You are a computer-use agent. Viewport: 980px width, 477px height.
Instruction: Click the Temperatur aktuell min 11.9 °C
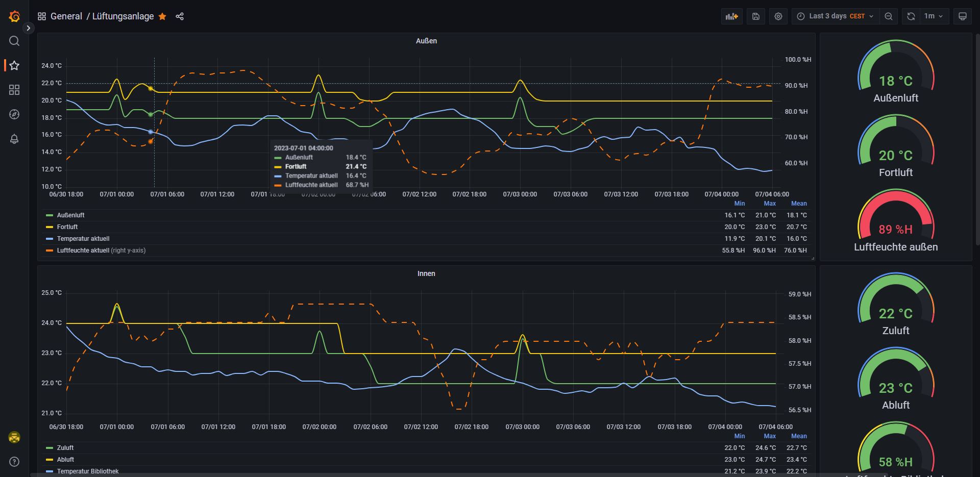[734, 239]
